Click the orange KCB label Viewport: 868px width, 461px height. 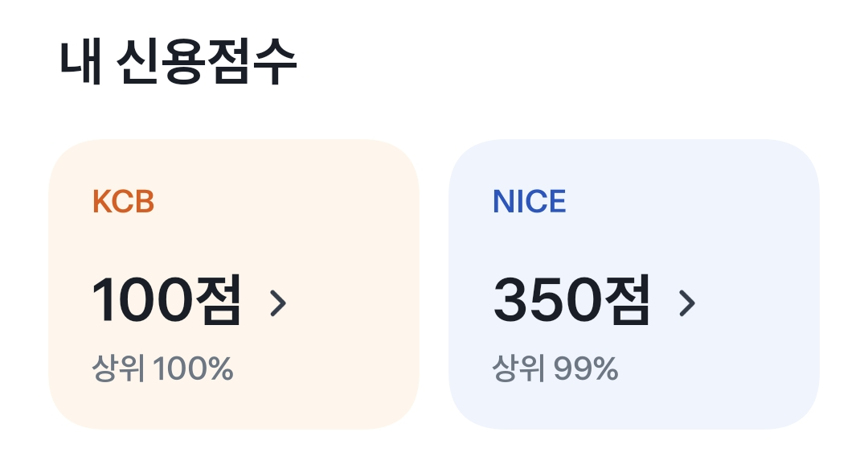point(123,202)
